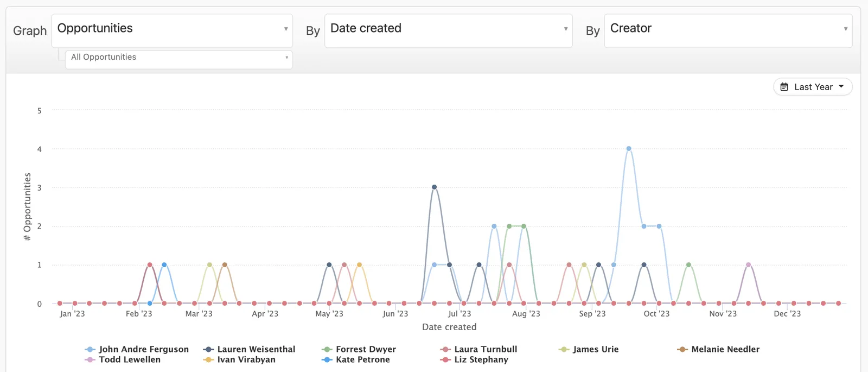Toggle Lauren Weisenthal legend series
This screenshot has width=868, height=372.
coord(249,349)
